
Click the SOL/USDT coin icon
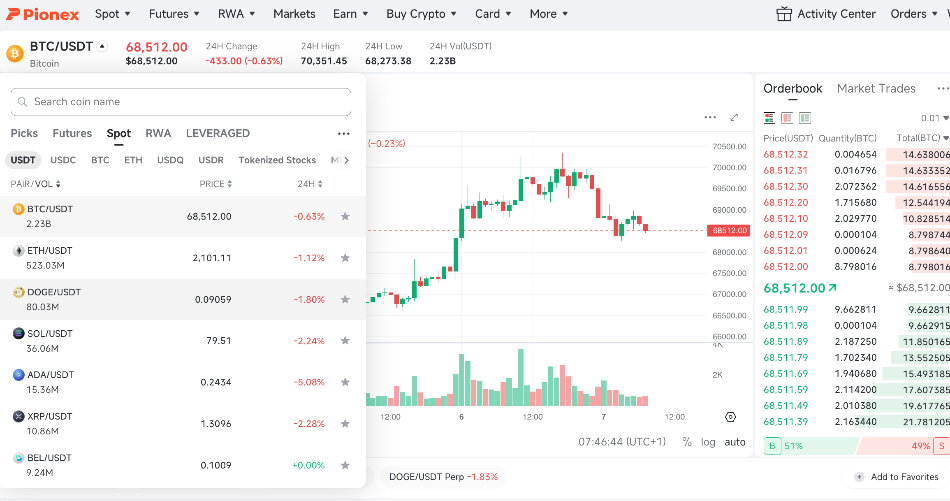tap(19, 333)
